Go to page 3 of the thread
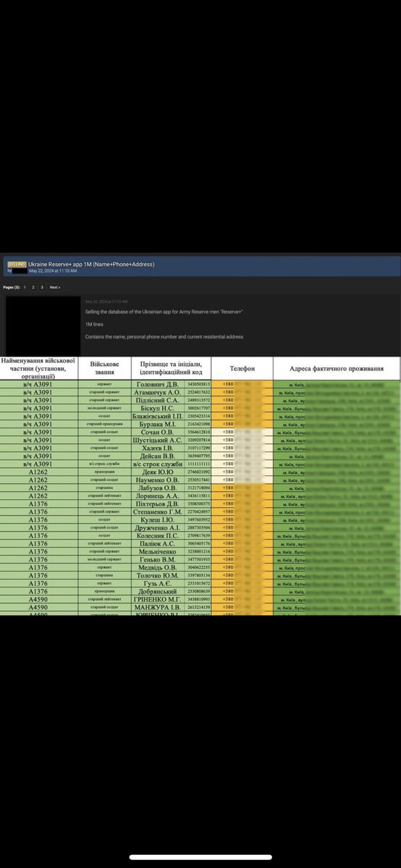The image size is (401, 868). click(42, 287)
